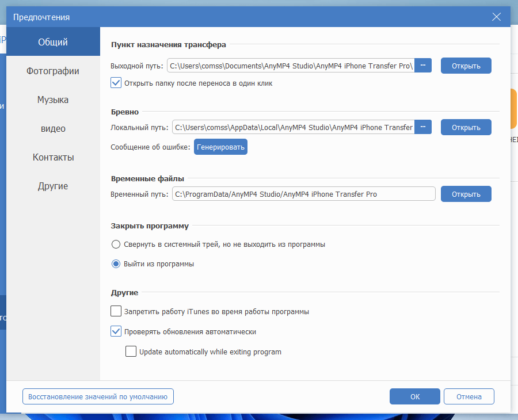
Task: Open the output path folder via Открыть
Action: [466, 66]
